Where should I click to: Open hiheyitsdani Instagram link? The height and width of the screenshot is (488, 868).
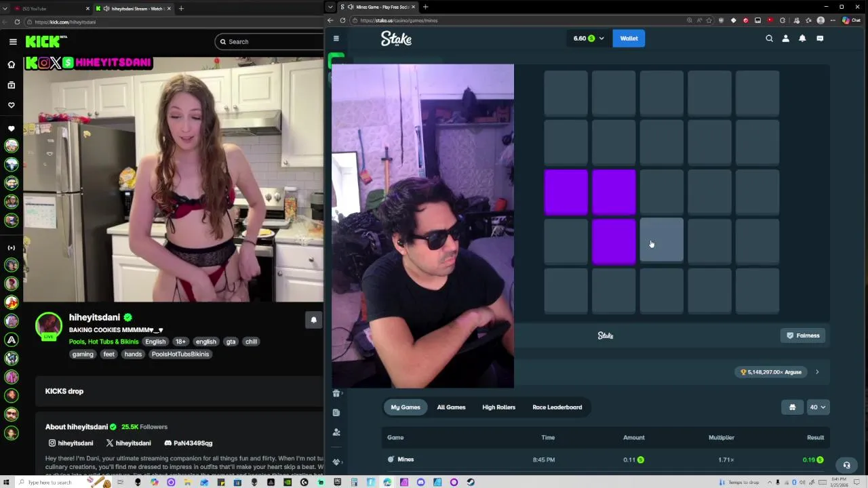pos(70,443)
